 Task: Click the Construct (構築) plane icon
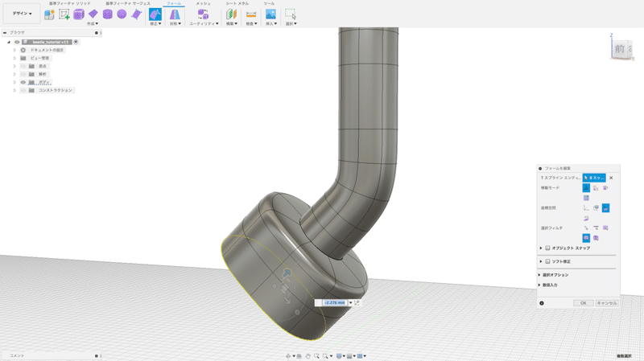(x=232, y=14)
